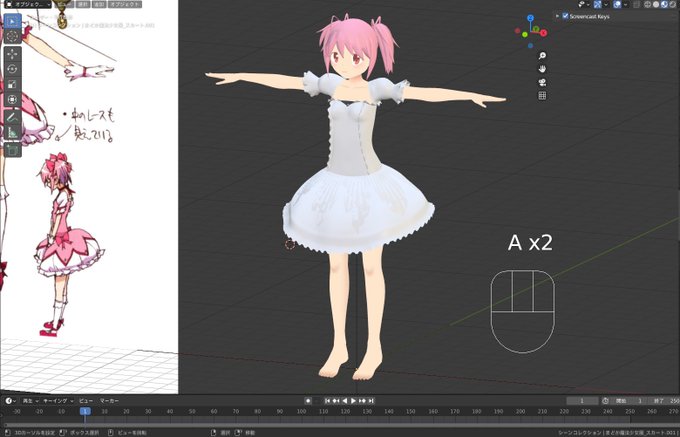The height and width of the screenshot is (437, 680).
Task: Open the timeline ビュー menu
Action: pos(86,401)
